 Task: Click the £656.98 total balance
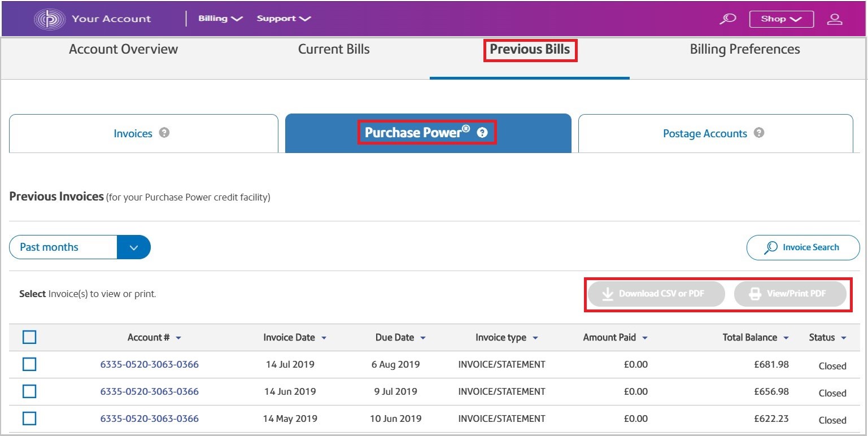tap(771, 391)
